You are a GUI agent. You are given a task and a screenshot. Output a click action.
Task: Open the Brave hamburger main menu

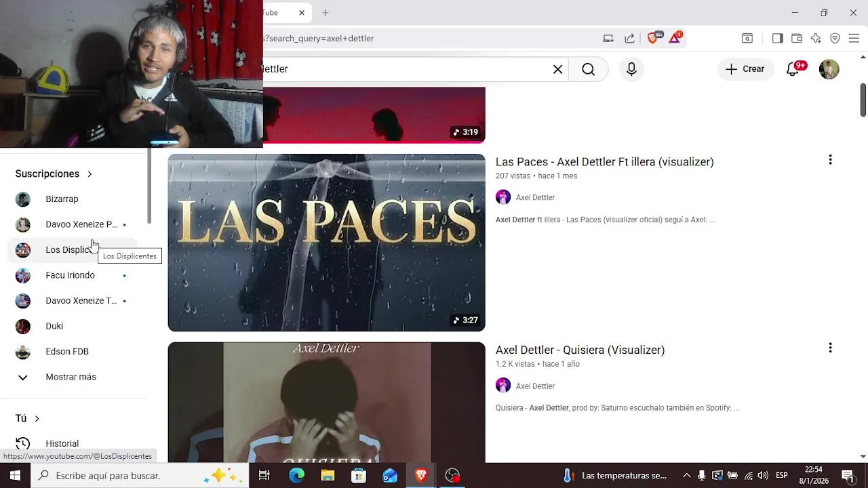point(854,39)
